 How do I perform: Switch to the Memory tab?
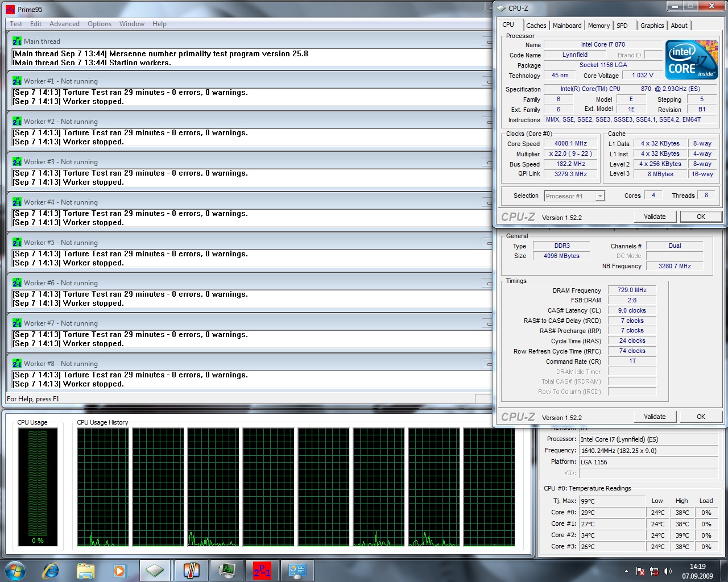(x=599, y=26)
